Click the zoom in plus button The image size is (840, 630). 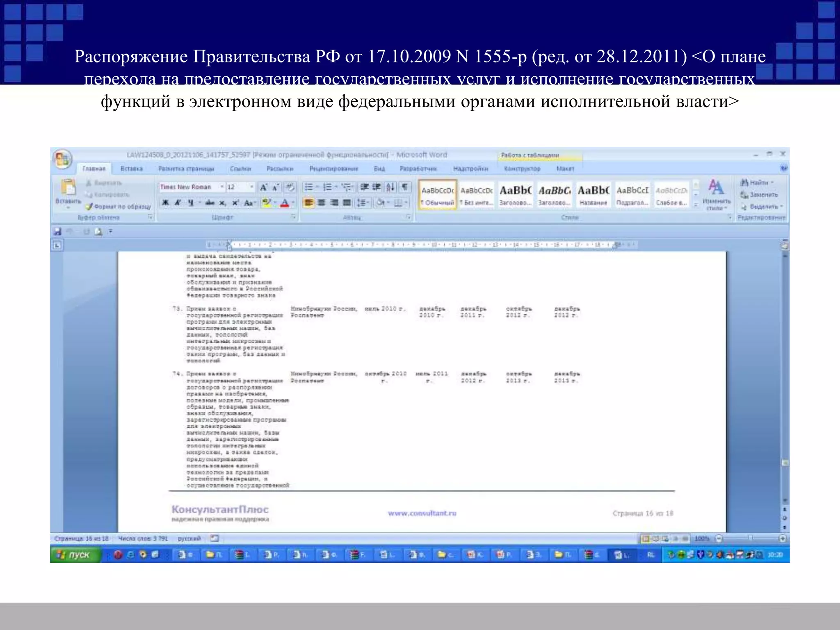coord(782,539)
